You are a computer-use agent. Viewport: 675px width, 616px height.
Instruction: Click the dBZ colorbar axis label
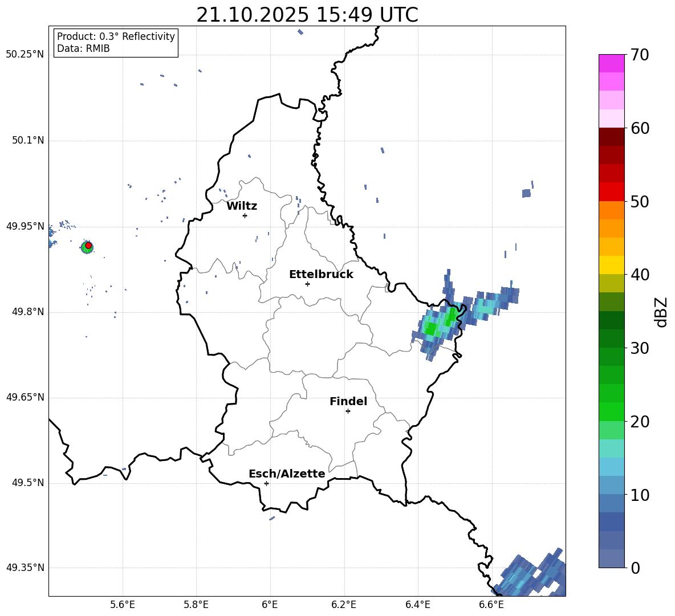click(662, 312)
